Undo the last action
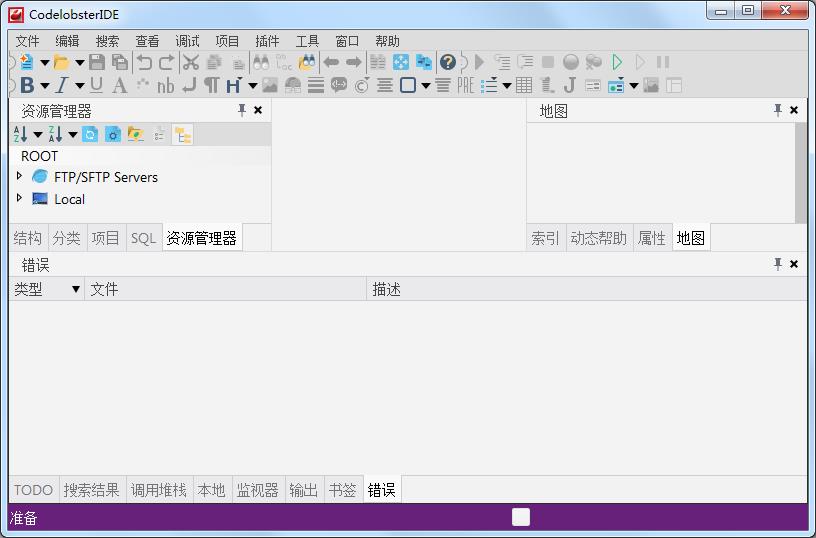Image resolution: width=816 pixels, height=538 pixels. coord(144,62)
